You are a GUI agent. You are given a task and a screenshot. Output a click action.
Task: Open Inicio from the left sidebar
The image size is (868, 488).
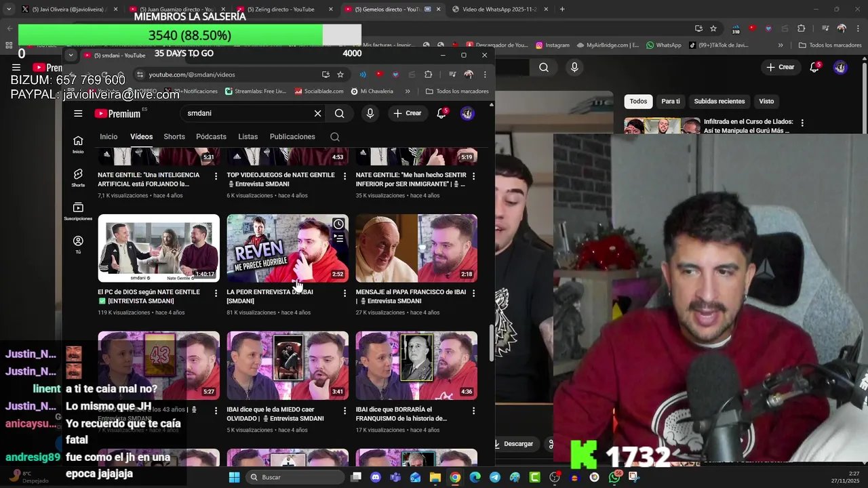click(x=78, y=144)
